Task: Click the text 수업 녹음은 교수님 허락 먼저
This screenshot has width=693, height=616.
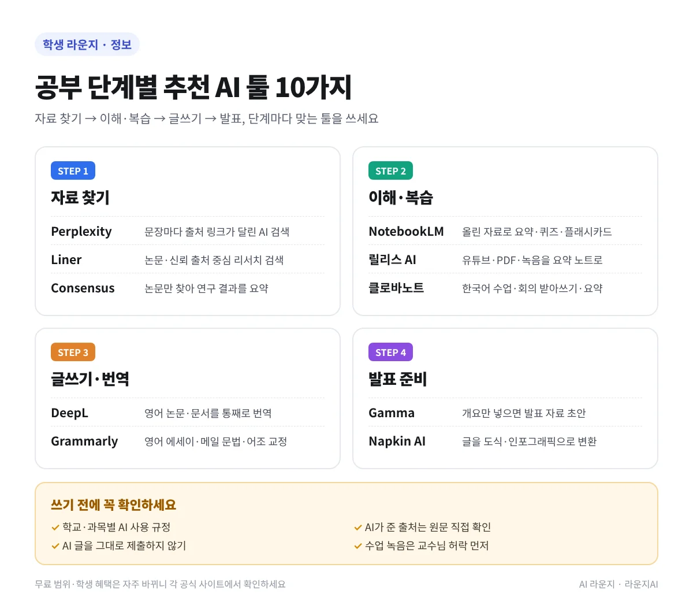Action: 427,546
